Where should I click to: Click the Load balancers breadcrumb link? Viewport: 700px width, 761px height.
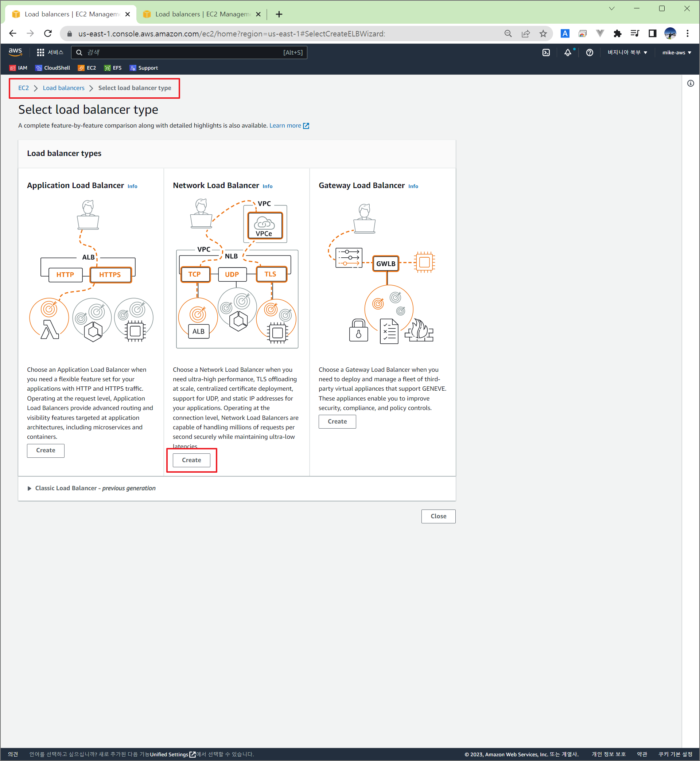[x=64, y=88]
